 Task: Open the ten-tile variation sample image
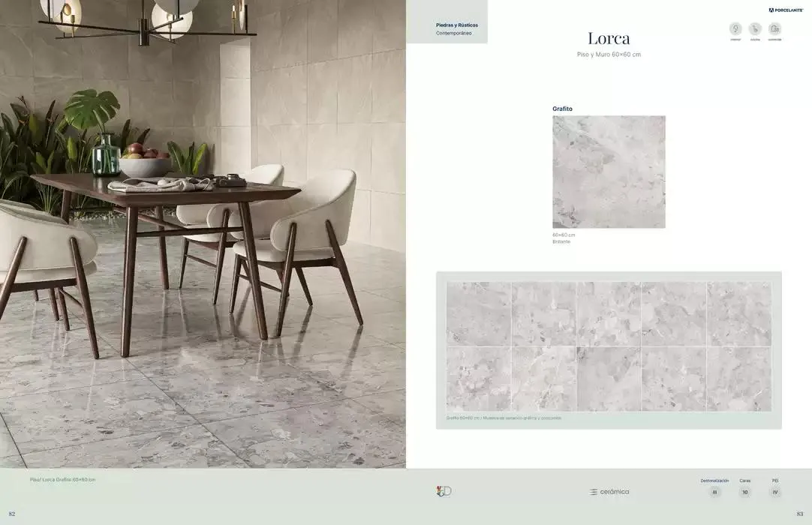tap(609, 346)
